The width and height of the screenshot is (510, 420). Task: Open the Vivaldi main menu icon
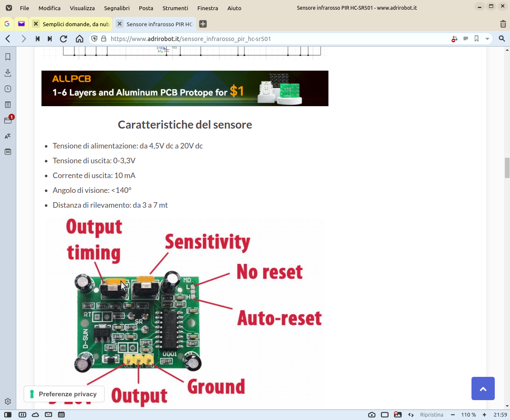pos(9,8)
